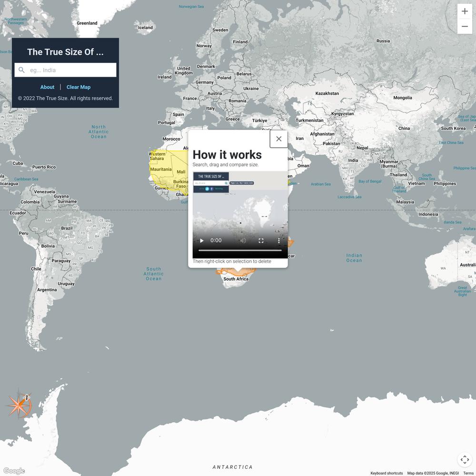This screenshot has width=476, height=476.
Task: Click the Greenland label
Action: click(x=87, y=23)
